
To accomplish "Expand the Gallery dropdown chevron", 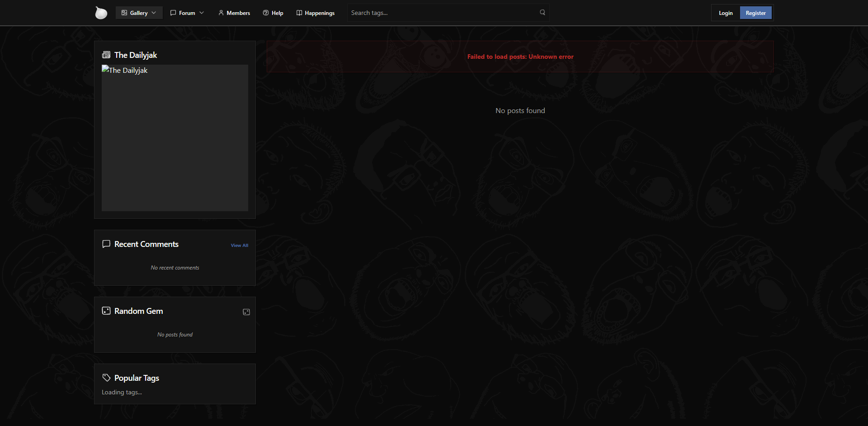I will click(x=154, y=13).
